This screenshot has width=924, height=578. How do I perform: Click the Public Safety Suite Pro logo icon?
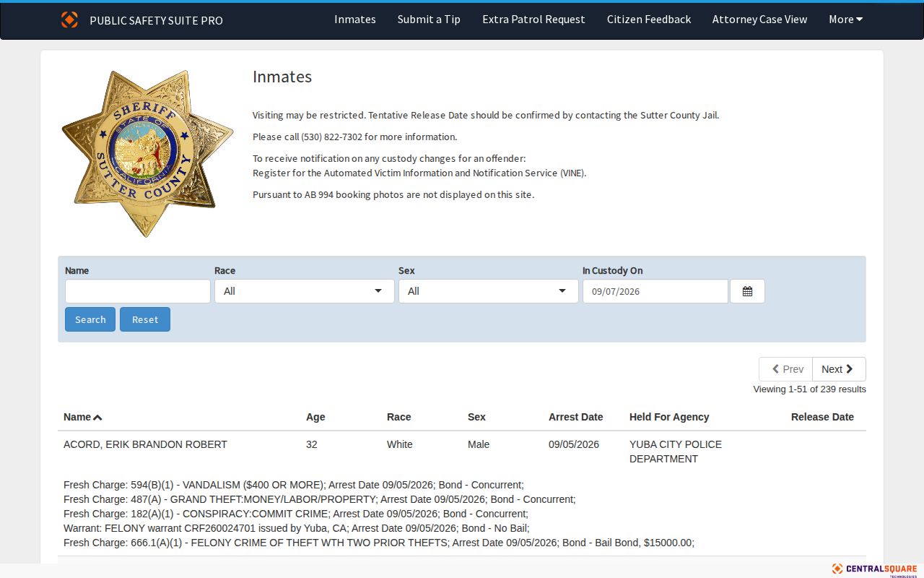tap(69, 20)
